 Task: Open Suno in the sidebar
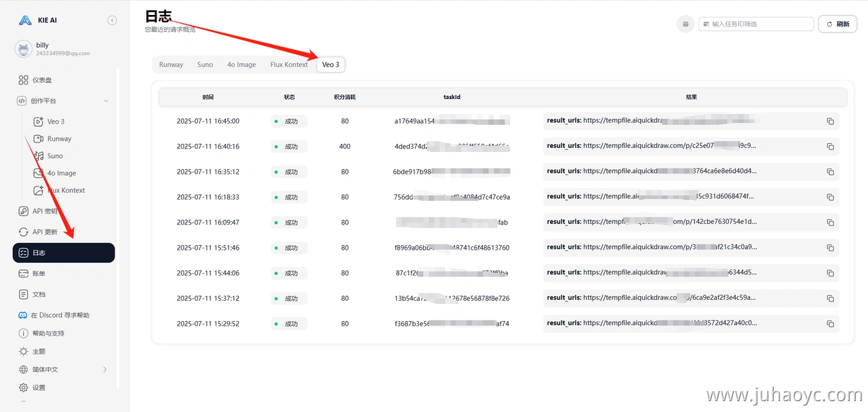(55, 156)
